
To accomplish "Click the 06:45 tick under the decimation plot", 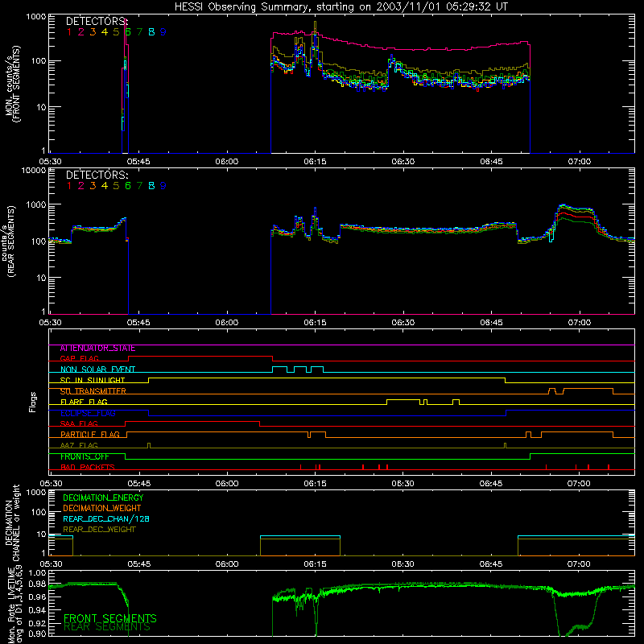I will [491, 564].
